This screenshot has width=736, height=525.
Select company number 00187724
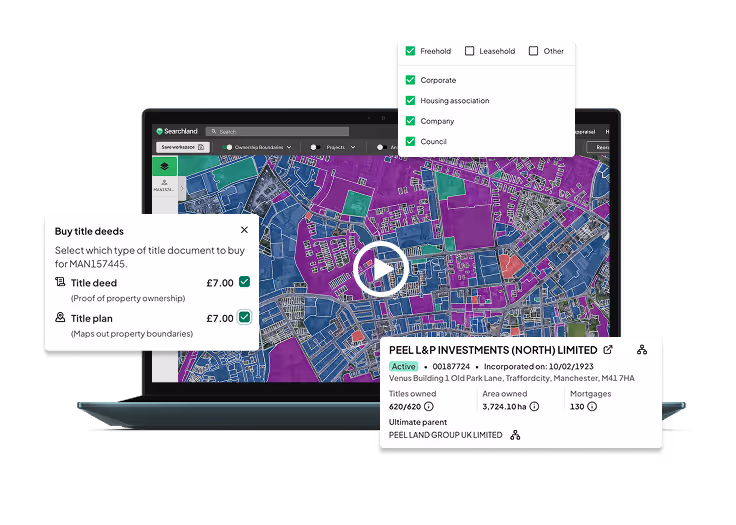click(451, 366)
